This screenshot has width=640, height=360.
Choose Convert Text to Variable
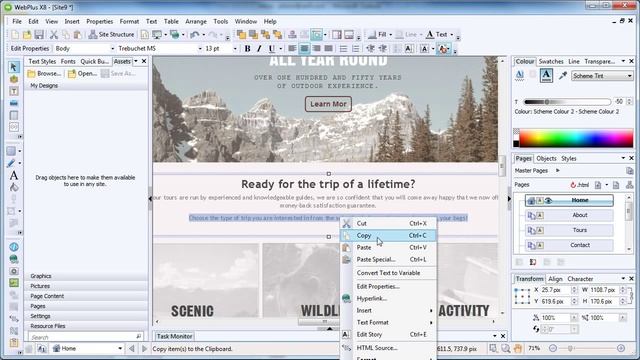click(388, 273)
